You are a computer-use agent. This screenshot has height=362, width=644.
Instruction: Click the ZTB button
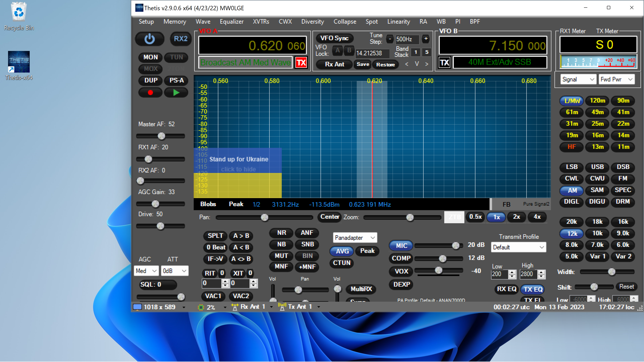454,217
